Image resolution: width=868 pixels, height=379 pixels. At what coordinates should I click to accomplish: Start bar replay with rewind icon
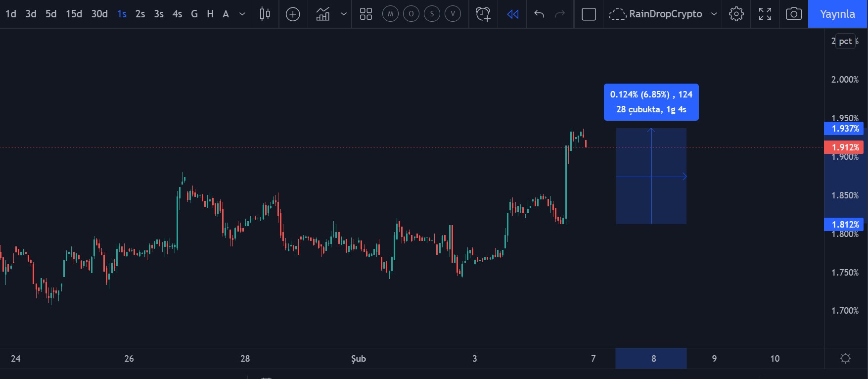tap(513, 14)
